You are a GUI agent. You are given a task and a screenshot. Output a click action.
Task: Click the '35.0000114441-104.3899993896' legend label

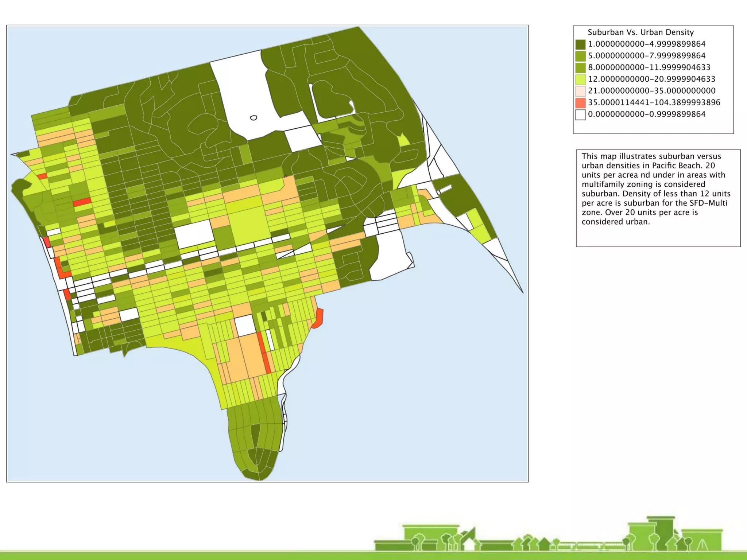point(654,102)
